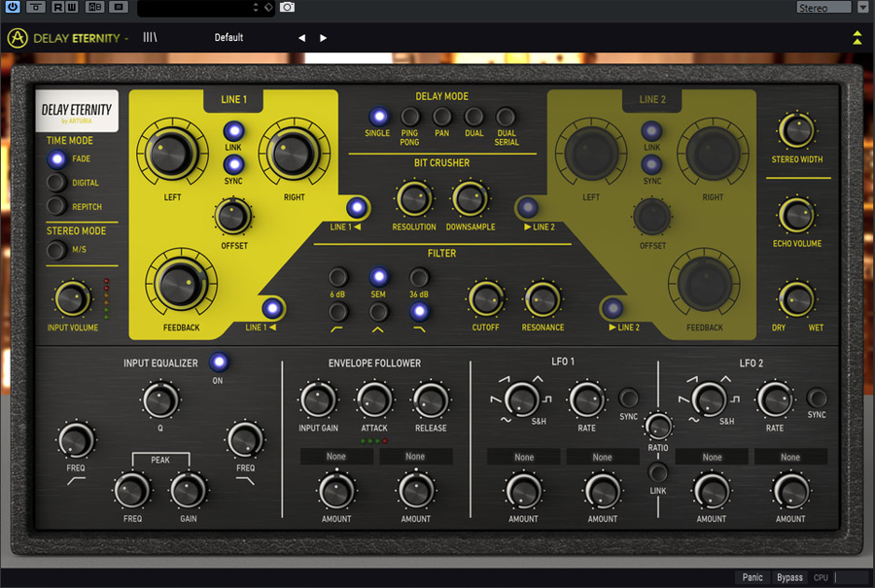Click the LFO 2 waveform selector knob
Screen dimensions: 875x588
point(710,399)
